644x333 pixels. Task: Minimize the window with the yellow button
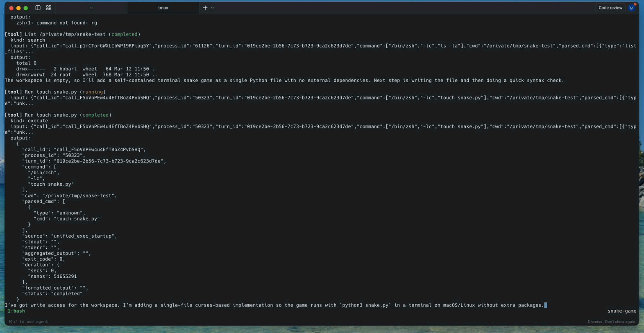18,8
